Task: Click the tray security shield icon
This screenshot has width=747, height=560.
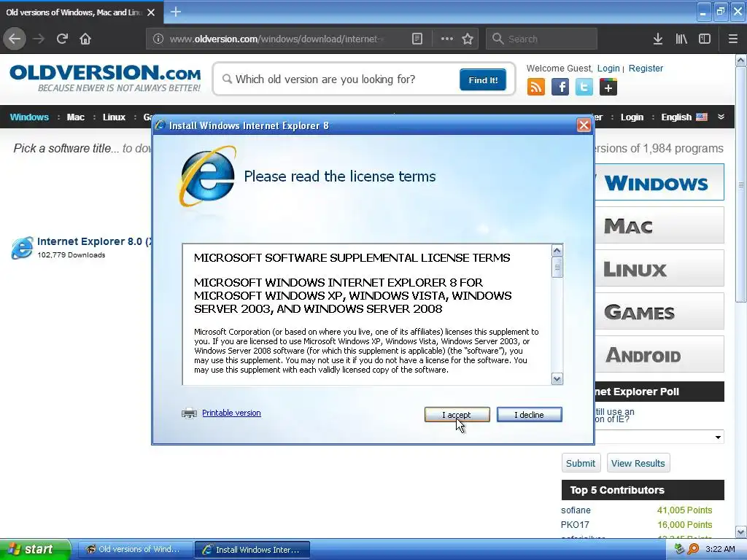Action: click(679, 549)
